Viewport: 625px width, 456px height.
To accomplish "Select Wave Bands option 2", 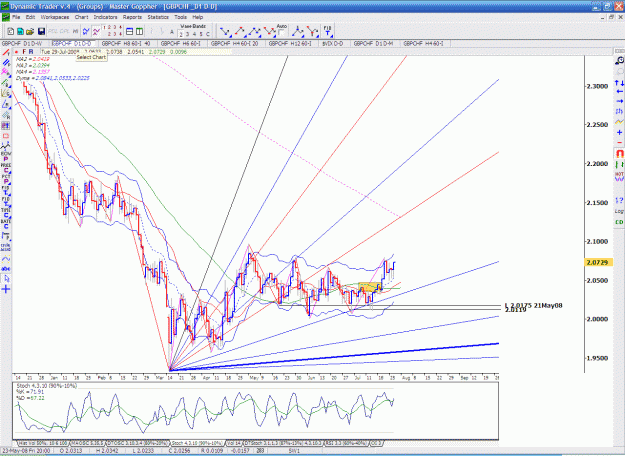I will (181, 34).
